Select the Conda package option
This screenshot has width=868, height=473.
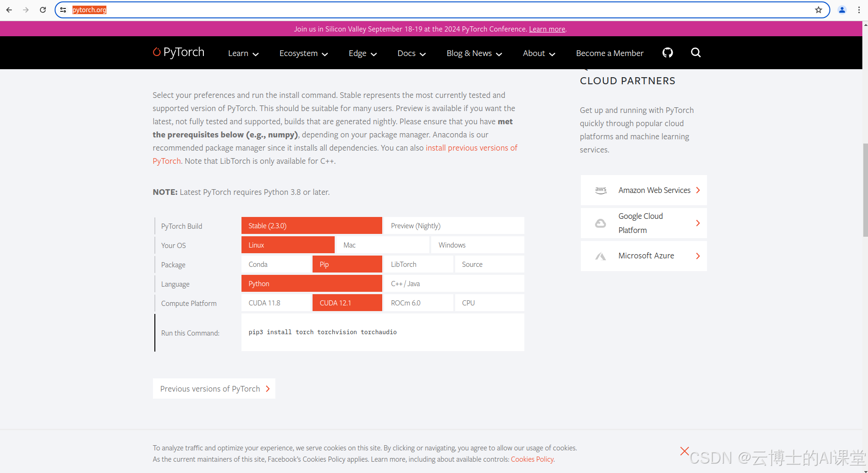[x=276, y=264]
